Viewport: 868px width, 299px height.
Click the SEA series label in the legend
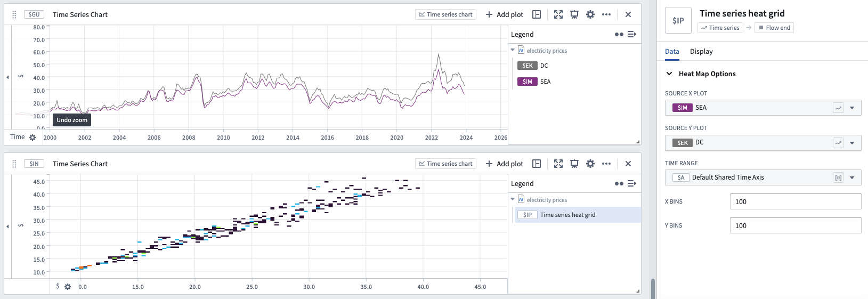pyautogui.click(x=546, y=82)
